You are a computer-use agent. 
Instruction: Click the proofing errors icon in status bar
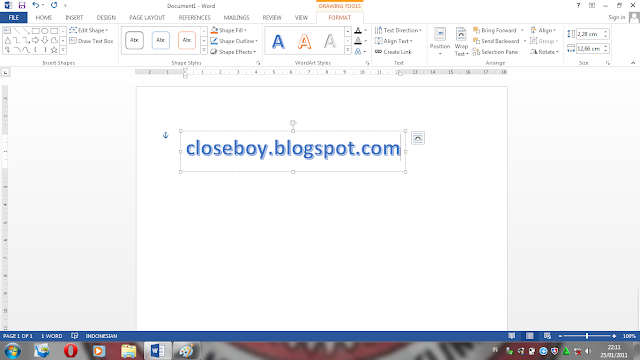74,336
